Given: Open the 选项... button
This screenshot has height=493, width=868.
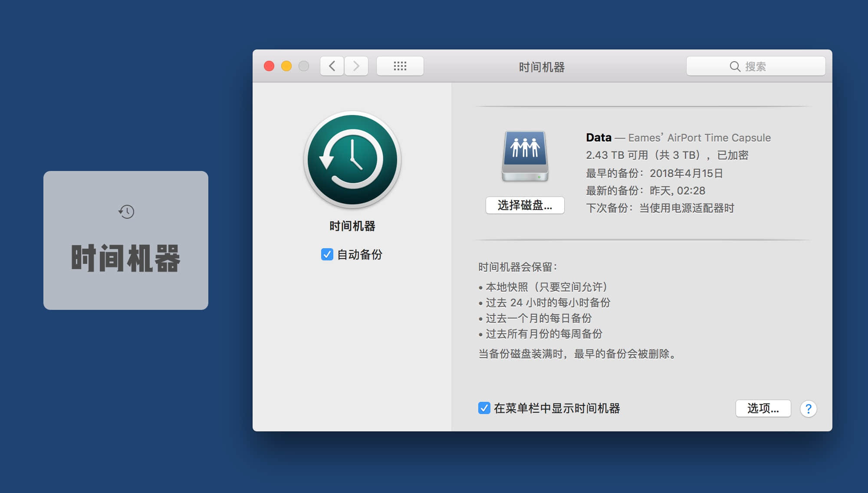Looking at the screenshot, I should tap(763, 408).
